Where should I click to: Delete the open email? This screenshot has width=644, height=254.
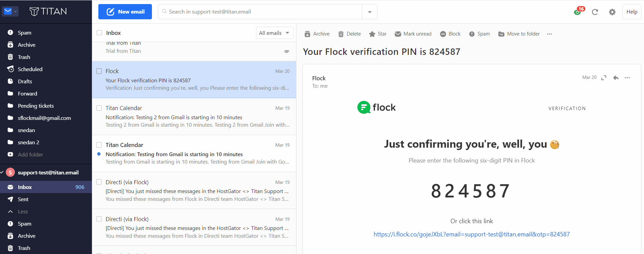click(350, 34)
